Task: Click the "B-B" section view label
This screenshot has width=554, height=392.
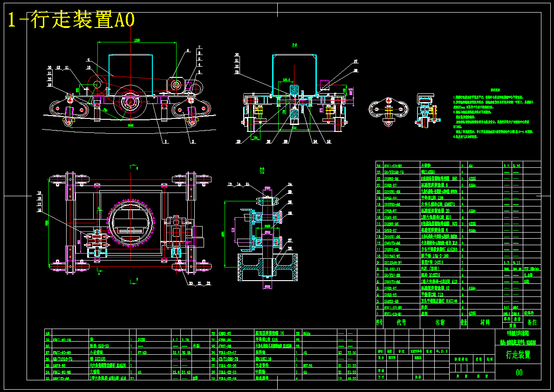Action: (294, 45)
